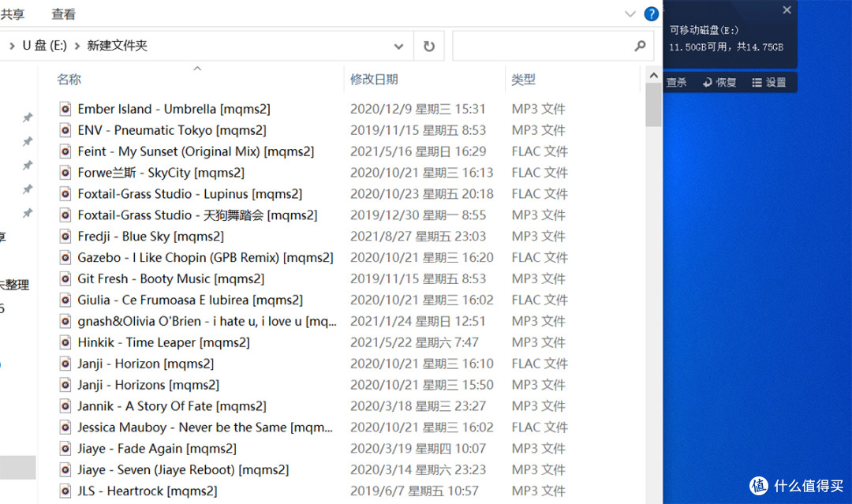Expand the chevron before U 盘 (E:)
The height and width of the screenshot is (504, 852).
click(x=12, y=47)
